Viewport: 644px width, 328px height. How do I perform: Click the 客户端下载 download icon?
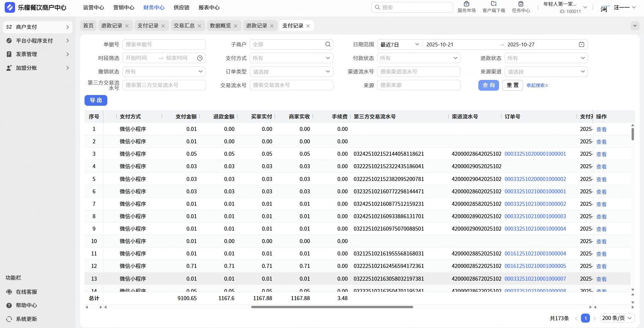pos(494,4)
